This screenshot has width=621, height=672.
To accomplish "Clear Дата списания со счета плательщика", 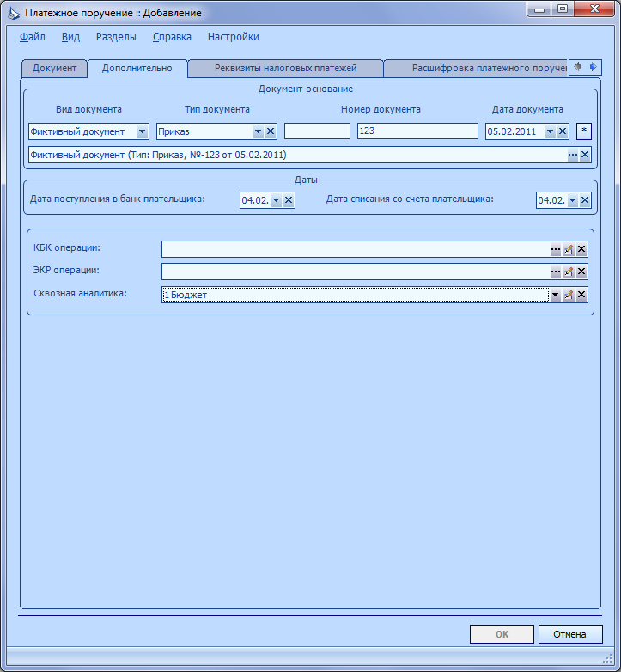I will [x=585, y=200].
